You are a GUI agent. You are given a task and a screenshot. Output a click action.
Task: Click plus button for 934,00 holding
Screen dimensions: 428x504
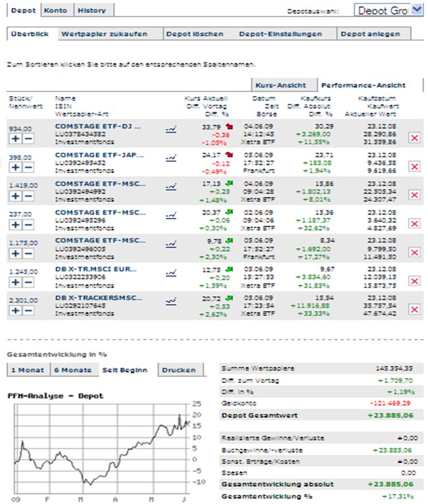[x=14, y=139]
